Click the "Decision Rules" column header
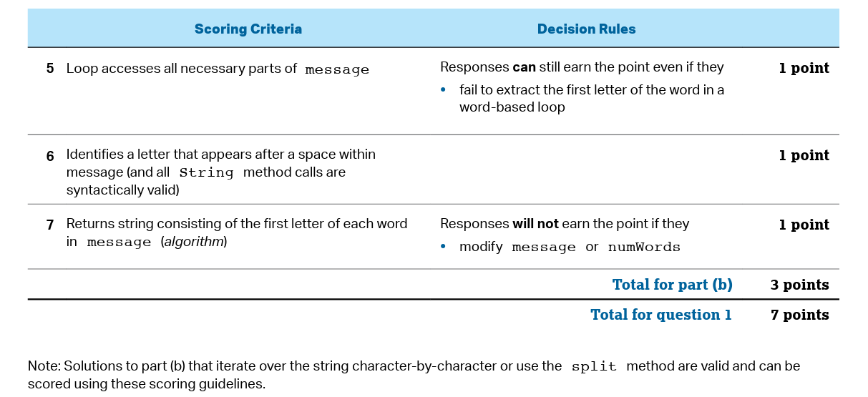 click(x=586, y=29)
